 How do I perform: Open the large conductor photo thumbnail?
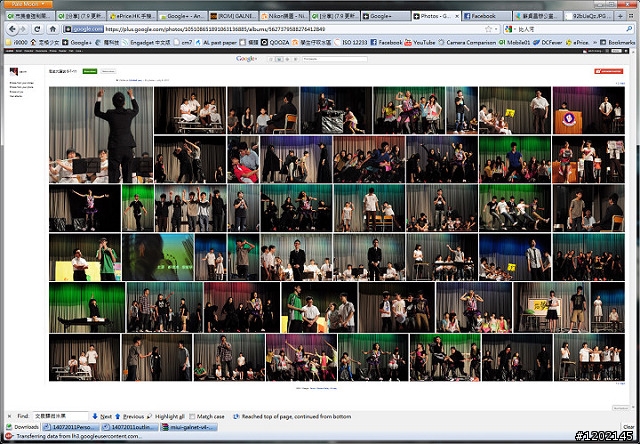pos(101,135)
